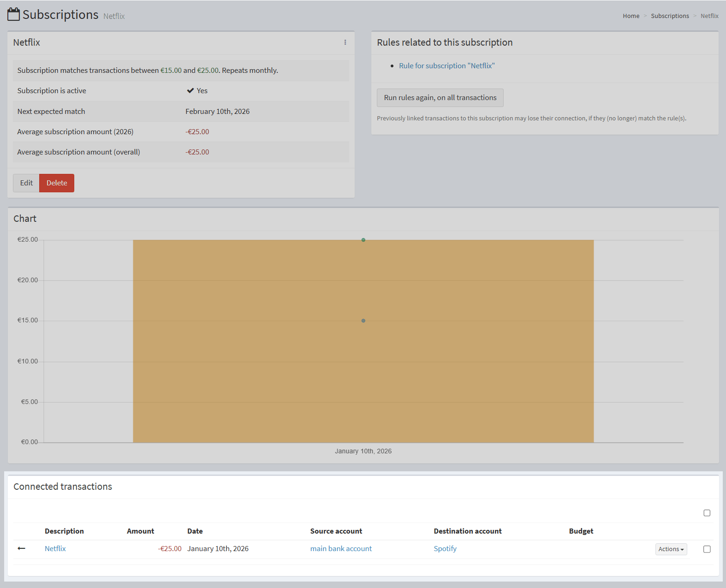This screenshot has width=726, height=588.
Task: Click the February 10th, 2026 next match value
Action: click(x=218, y=112)
